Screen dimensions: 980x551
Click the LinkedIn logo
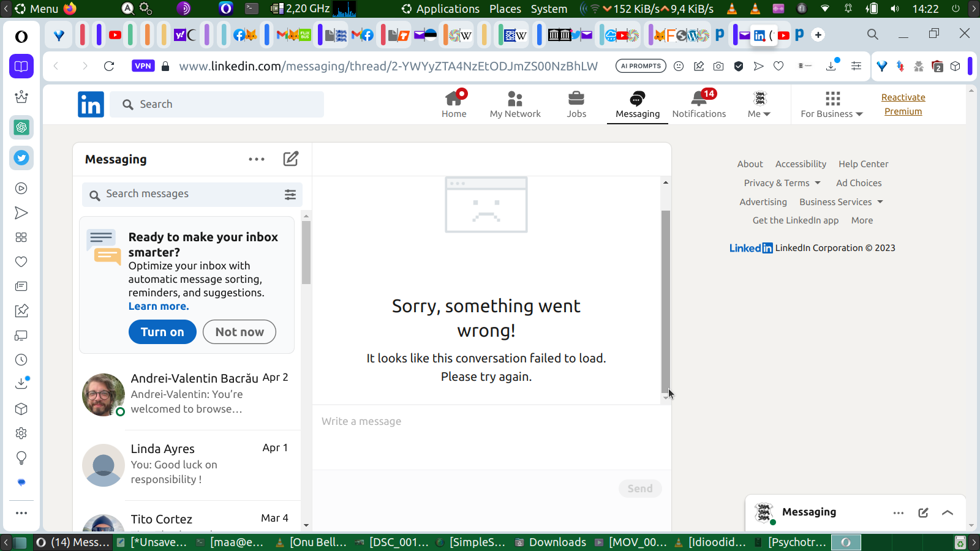pyautogui.click(x=91, y=105)
